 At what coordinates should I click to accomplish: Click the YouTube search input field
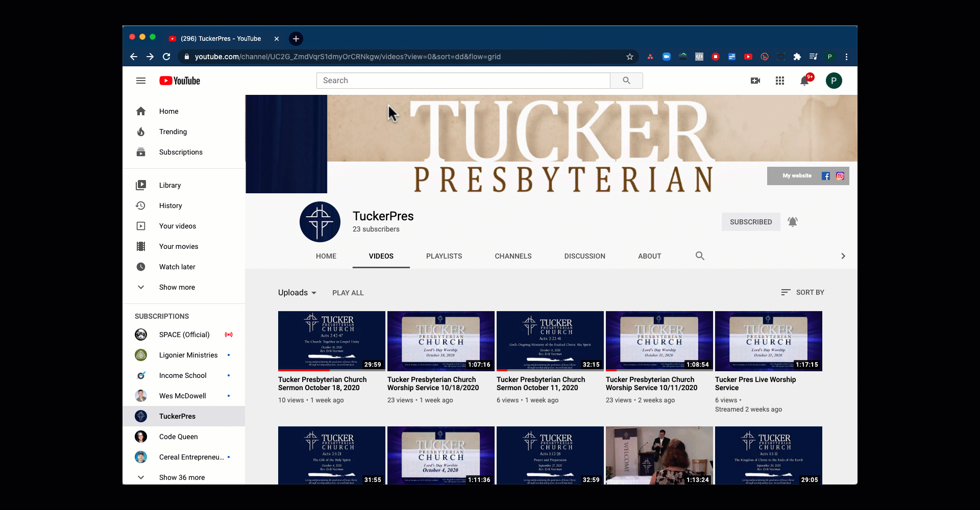[463, 81]
